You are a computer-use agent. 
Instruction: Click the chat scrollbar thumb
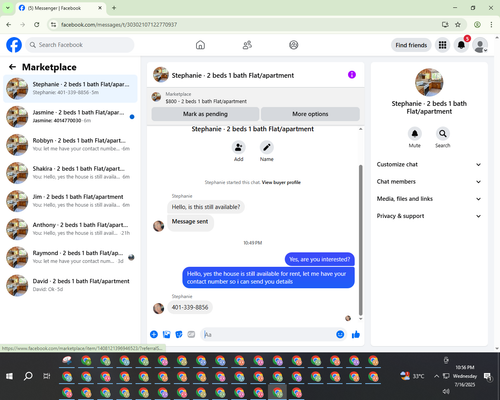(360, 240)
